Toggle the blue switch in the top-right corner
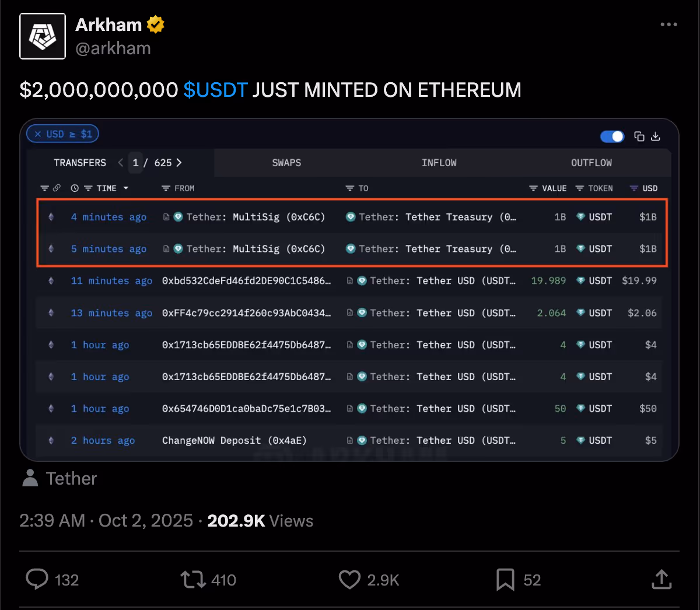The image size is (700, 610). (x=612, y=136)
